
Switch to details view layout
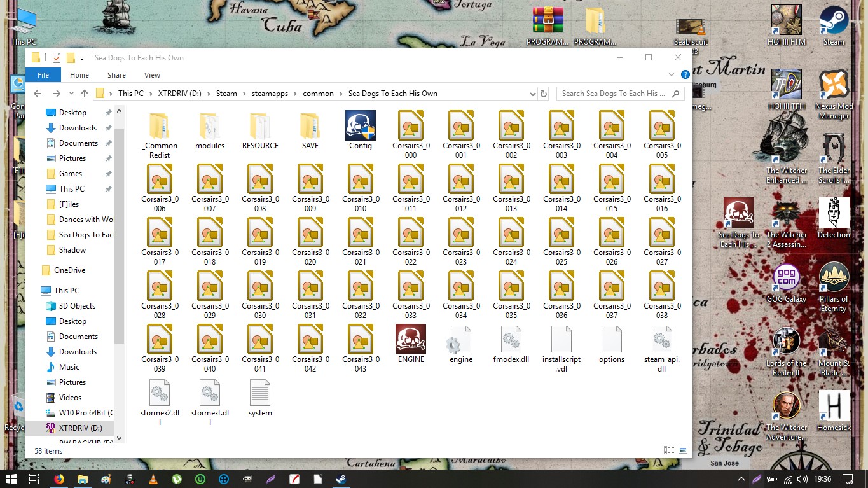pos(669,450)
